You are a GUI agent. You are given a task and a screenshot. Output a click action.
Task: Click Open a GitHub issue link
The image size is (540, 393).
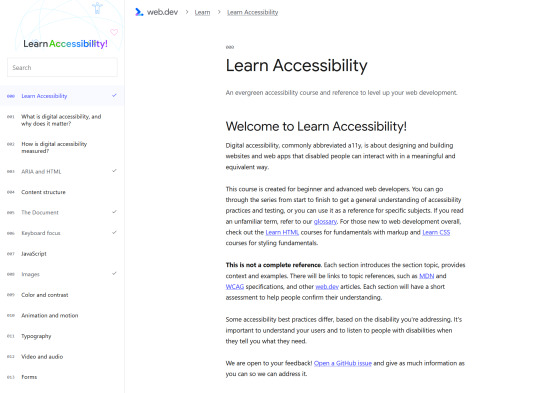pos(343,363)
